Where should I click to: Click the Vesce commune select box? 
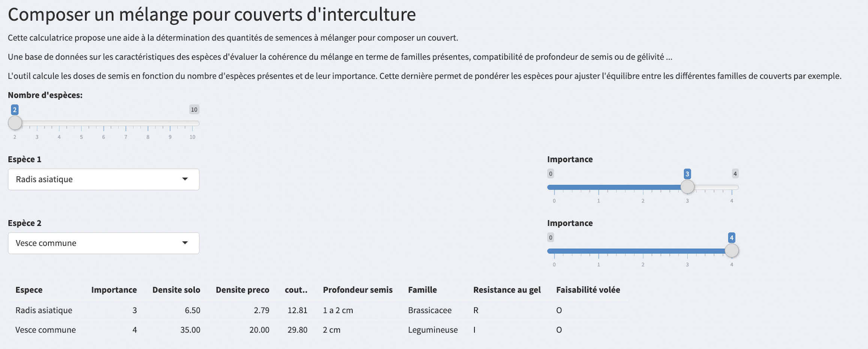pyautogui.click(x=97, y=243)
